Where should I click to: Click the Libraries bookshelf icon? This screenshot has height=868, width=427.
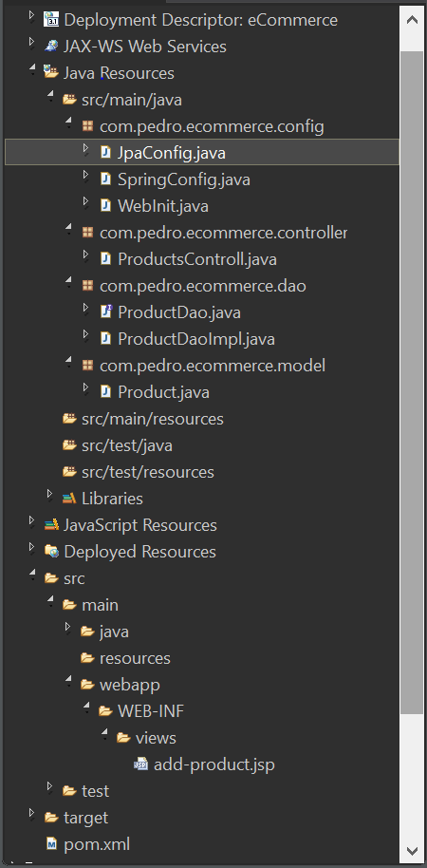coord(69,499)
